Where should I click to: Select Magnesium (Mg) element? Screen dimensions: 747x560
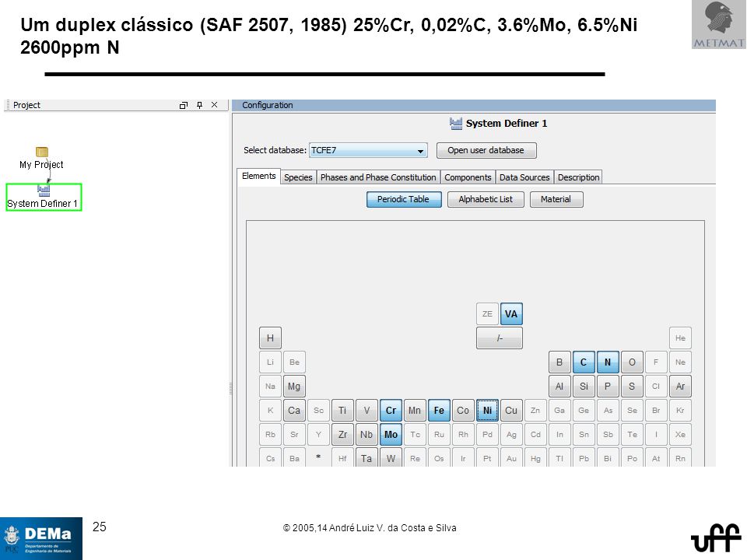294,387
